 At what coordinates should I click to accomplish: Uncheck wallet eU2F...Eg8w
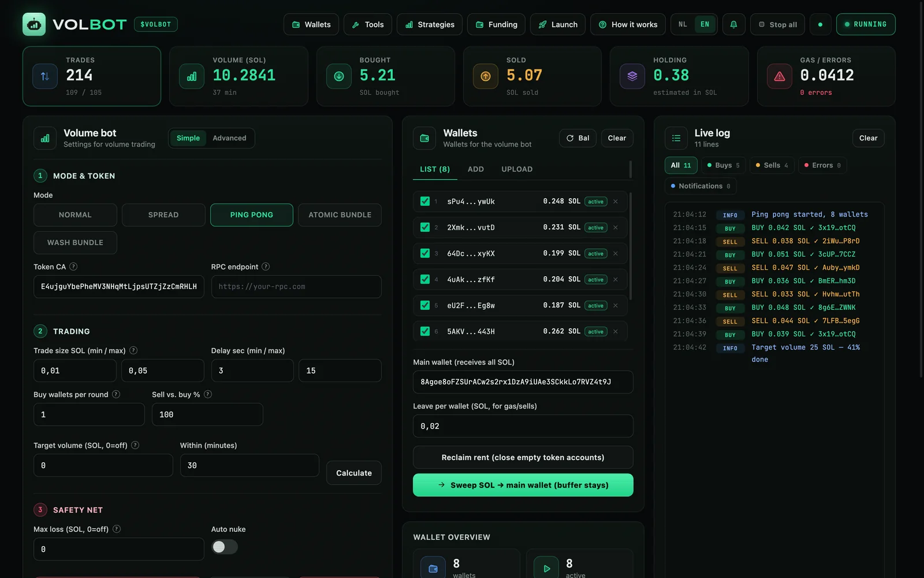pos(425,305)
